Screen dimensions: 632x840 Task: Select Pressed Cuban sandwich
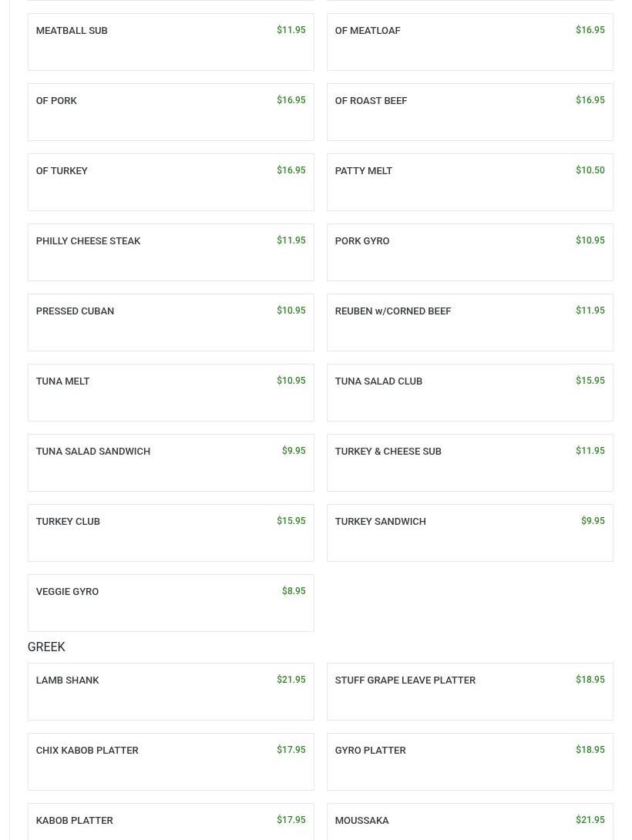(x=171, y=322)
